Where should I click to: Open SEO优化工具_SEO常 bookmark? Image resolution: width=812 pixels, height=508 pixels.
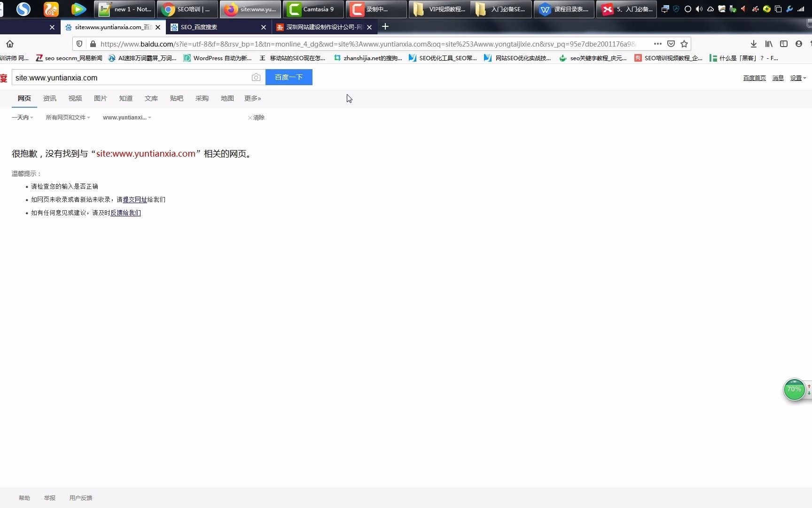443,58
